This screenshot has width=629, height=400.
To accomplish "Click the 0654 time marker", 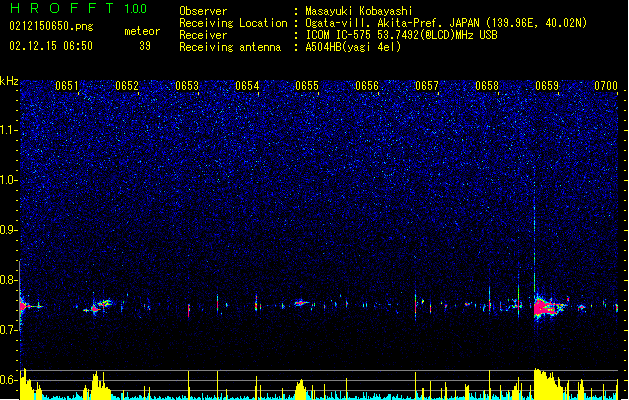I will (x=247, y=86).
